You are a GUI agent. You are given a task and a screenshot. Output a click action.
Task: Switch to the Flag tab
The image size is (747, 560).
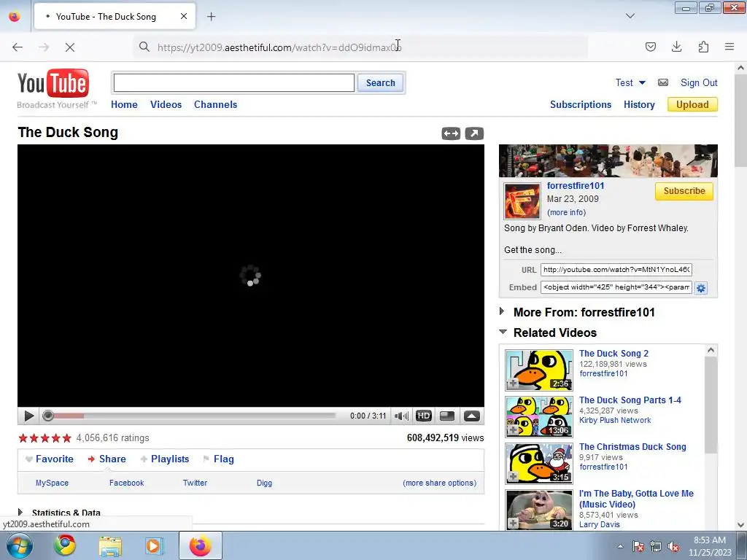pos(218,459)
